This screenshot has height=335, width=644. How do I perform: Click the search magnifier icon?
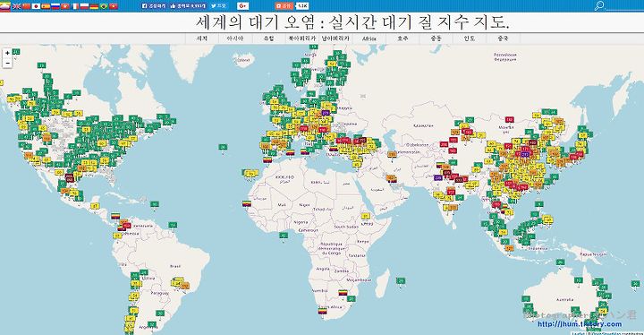tap(599, 5)
